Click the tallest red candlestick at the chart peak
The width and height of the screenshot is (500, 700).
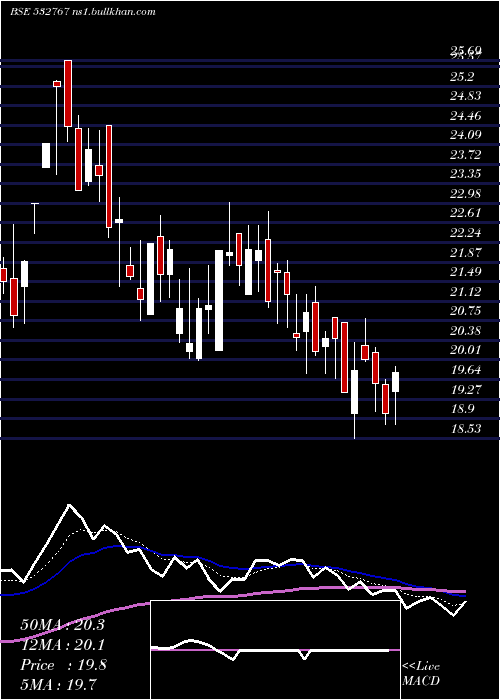(x=68, y=93)
